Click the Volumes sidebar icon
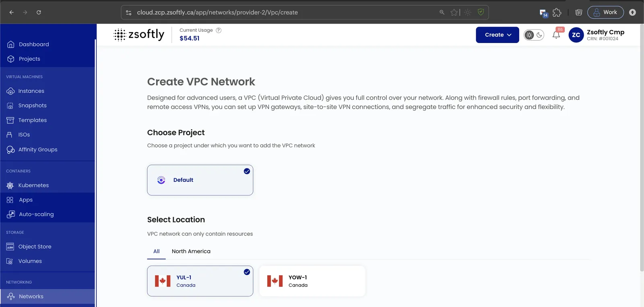The width and height of the screenshot is (644, 307). (10, 261)
